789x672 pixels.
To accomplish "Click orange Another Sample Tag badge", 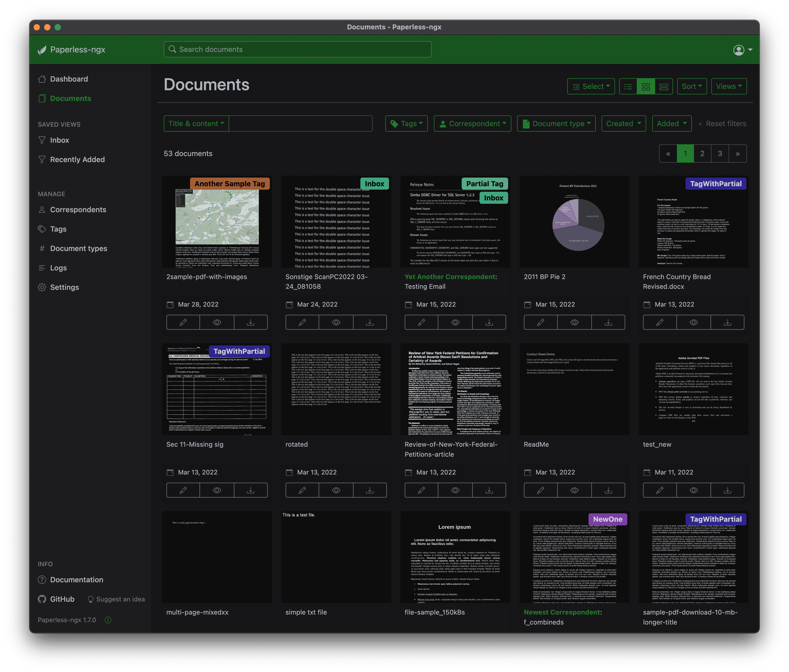I will click(x=230, y=184).
